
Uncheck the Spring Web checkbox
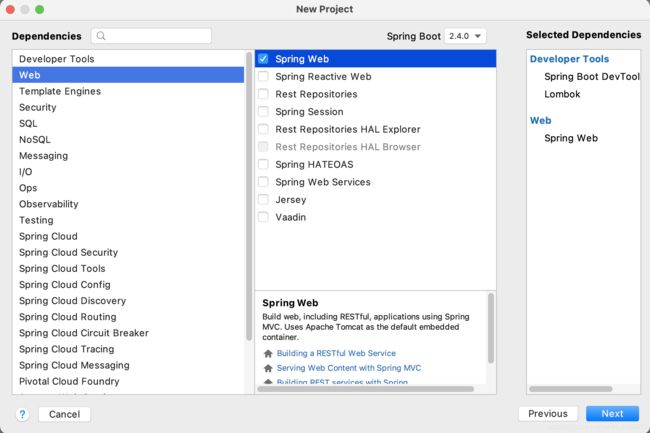tap(263, 59)
